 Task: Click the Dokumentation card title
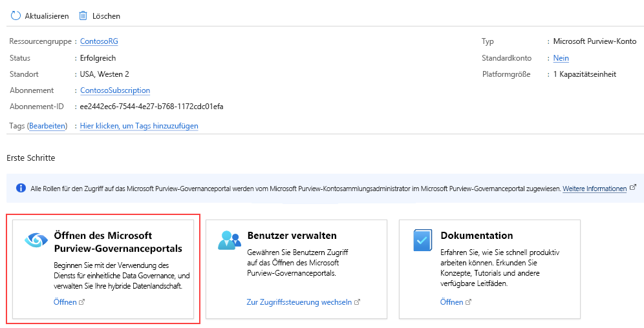pos(477,235)
